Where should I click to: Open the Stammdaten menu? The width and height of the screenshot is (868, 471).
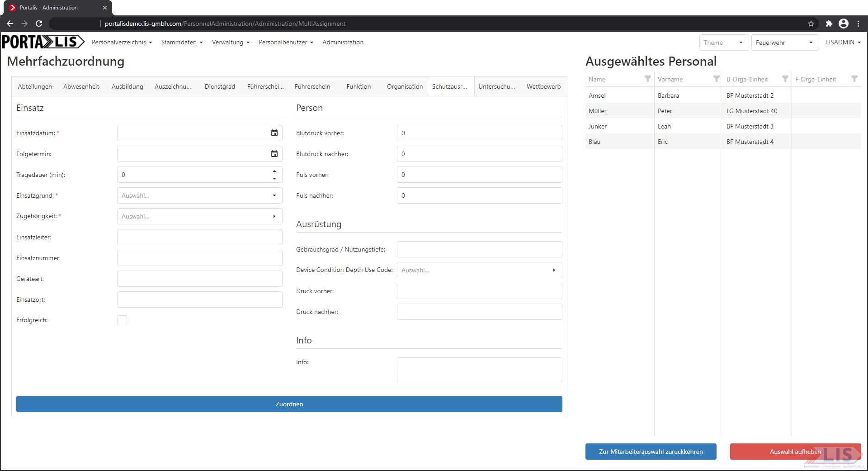click(182, 42)
